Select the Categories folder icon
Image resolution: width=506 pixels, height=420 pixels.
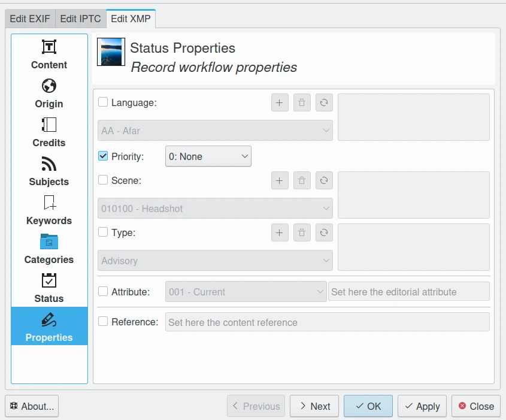pyautogui.click(x=49, y=241)
